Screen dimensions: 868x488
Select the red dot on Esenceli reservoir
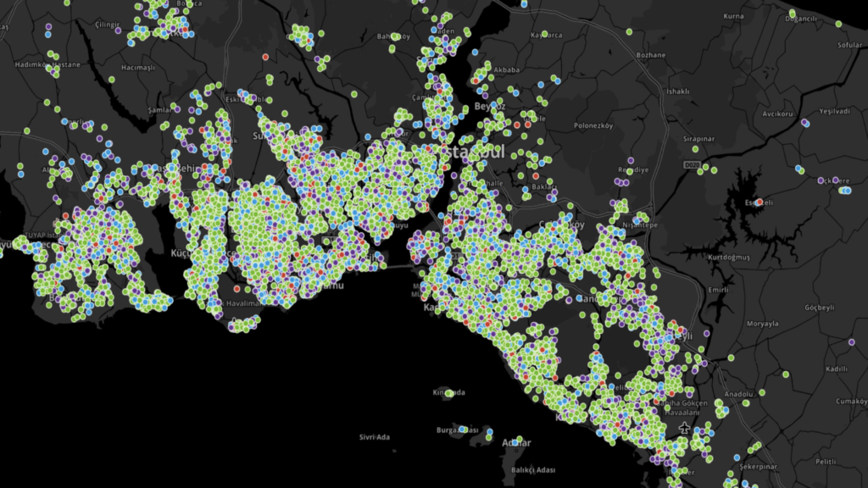[759, 202]
